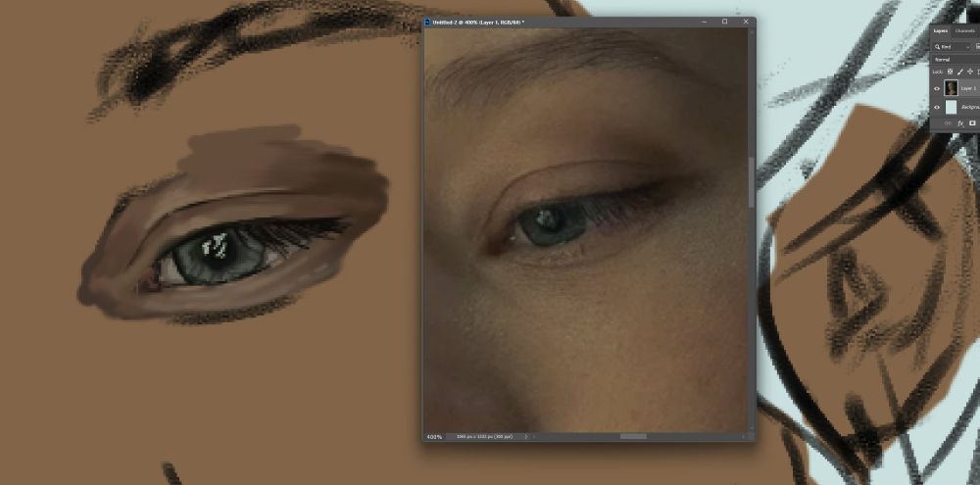Expand the status bar info arrow
Image resolution: width=980 pixels, height=485 pixels.
pyautogui.click(x=526, y=437)
